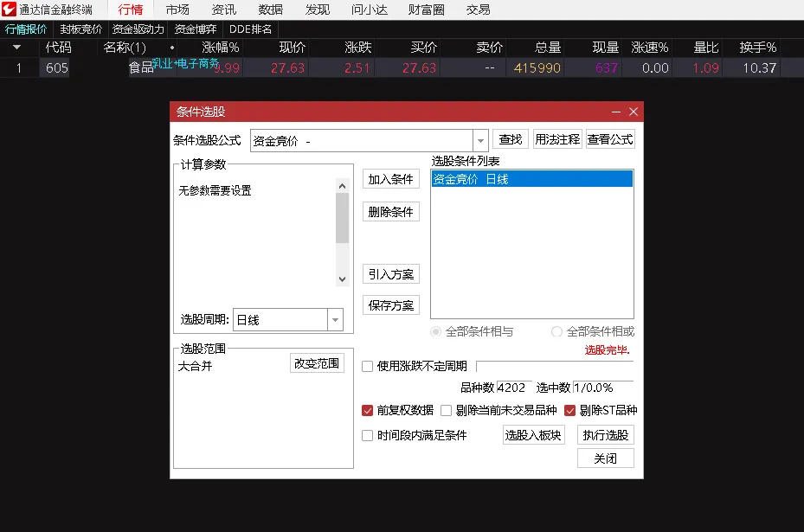Open the 发现 top menu
Viewport: 804px width, 532px height.
click(318, 10)
